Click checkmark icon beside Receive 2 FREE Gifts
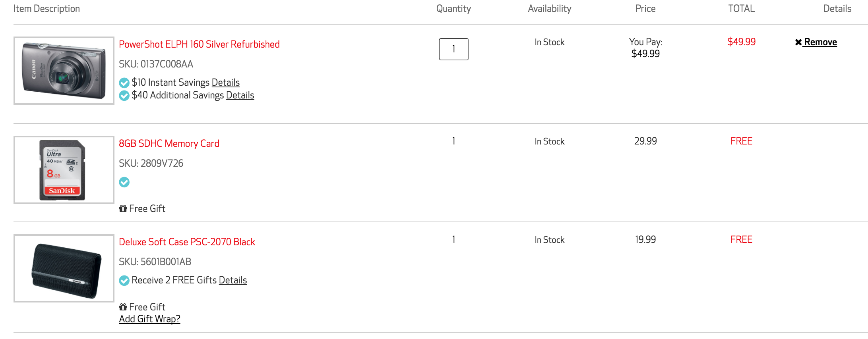This screenshot has width=868, height=339. pos(124,281)
